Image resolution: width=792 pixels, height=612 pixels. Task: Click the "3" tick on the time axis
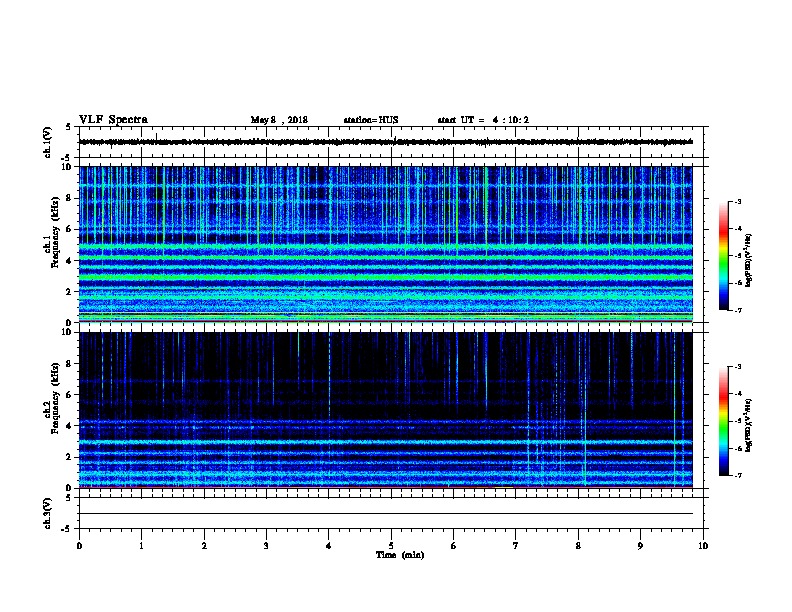pyautogui.click(x=266, y=546)
